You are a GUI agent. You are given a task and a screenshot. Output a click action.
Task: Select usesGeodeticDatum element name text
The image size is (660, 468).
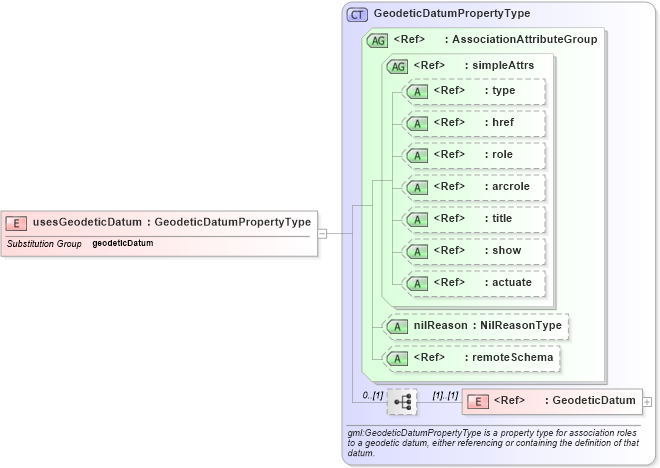pos(87,222)
